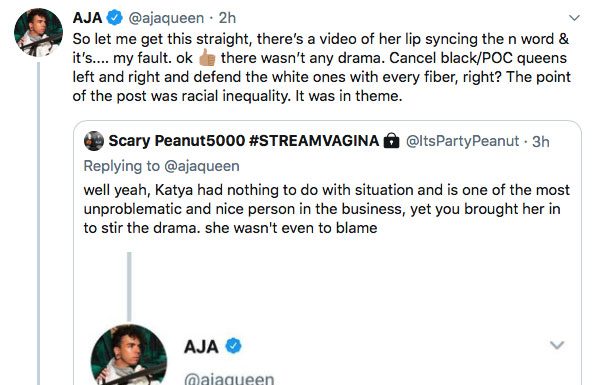The width and height of the screenshot is (595, 385).
Task: Click the lock icon beside #STREAMVAGINA
Action: pyautogui.click(x=391, y=140)
